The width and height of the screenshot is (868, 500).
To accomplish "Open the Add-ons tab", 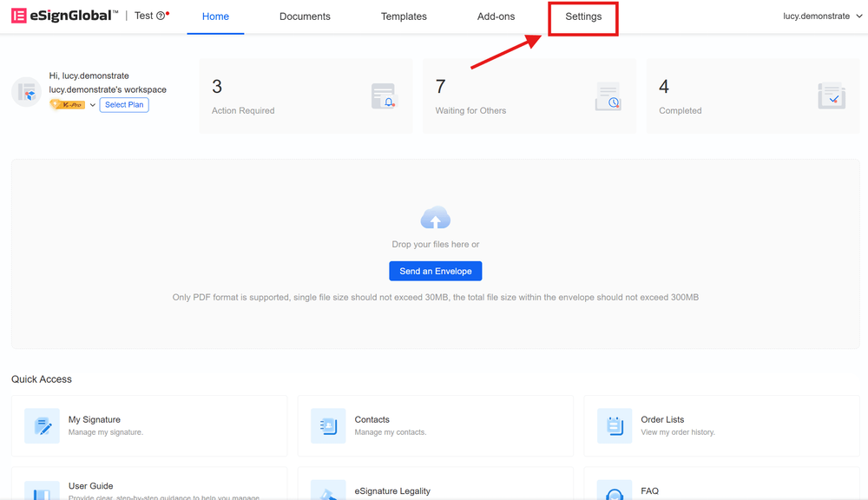I will [x=496, y=16].
